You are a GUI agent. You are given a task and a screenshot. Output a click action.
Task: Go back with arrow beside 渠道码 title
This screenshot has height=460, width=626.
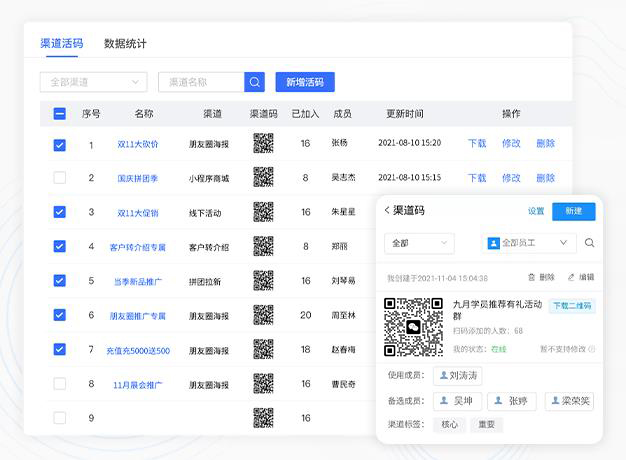tap(387, 210)
